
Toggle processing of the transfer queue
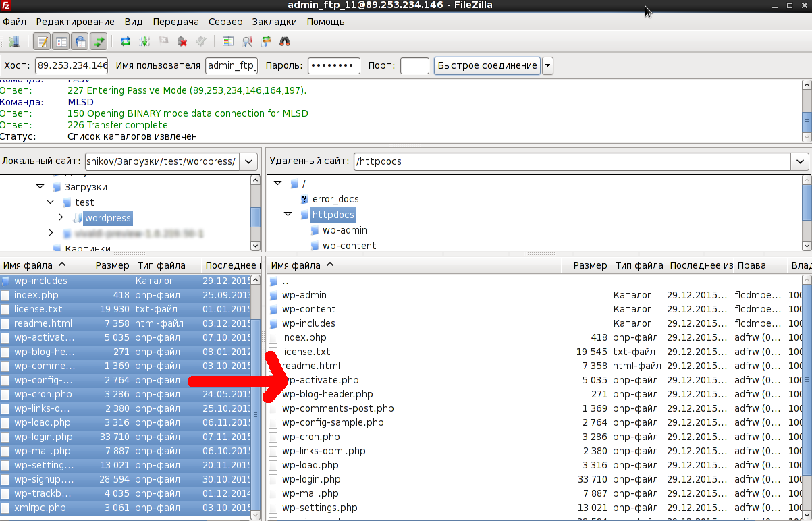(x=144, y=42)
